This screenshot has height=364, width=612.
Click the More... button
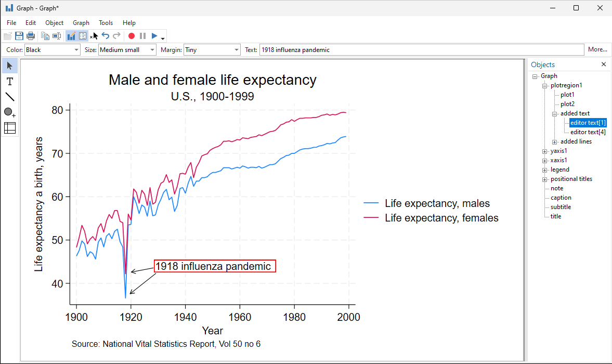597,50
